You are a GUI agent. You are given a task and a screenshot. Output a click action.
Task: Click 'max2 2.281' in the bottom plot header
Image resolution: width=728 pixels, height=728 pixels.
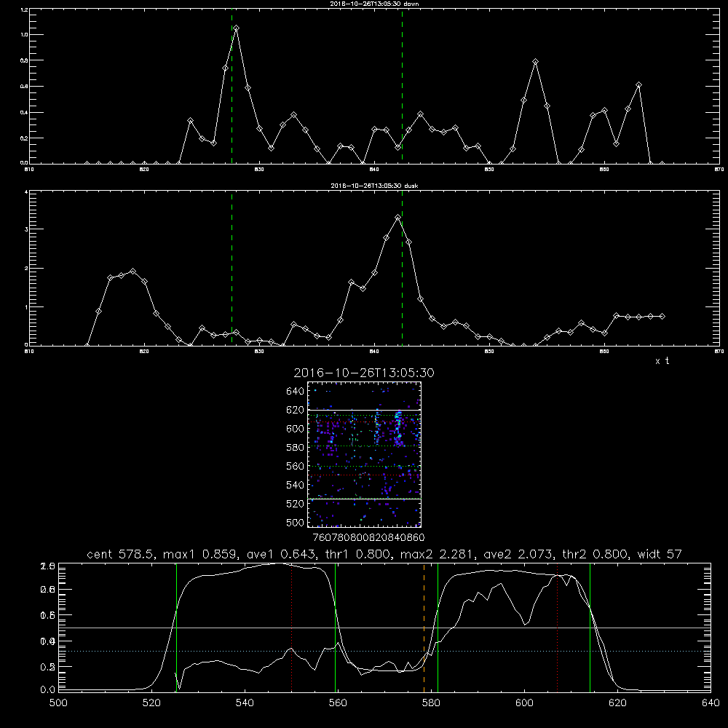pos(437,554)
